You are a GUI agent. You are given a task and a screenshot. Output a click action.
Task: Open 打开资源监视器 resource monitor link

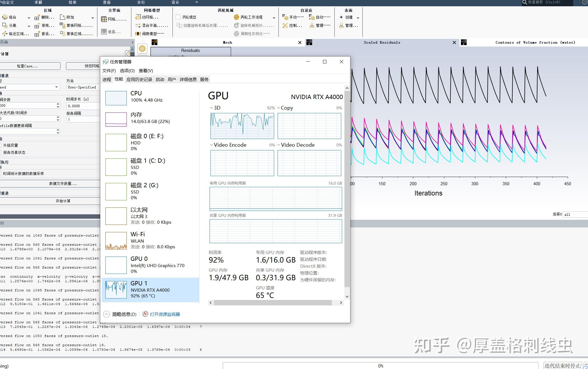point(165,314)
